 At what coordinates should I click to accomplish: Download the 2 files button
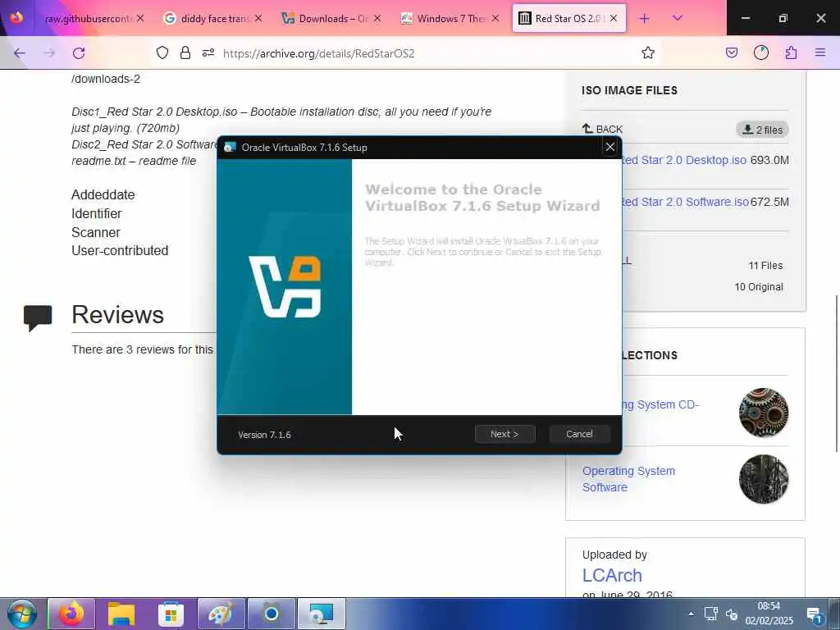762,129
